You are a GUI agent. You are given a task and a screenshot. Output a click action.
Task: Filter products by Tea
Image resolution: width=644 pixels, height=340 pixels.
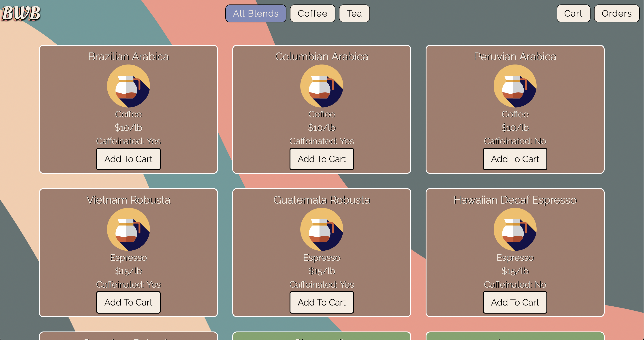click(x=354, y=13)
